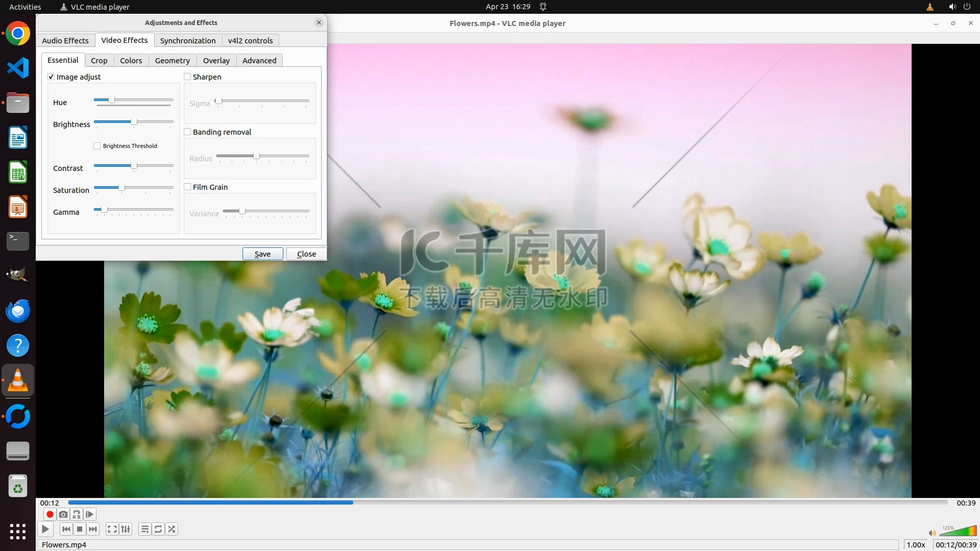Click the Save button
Viewport: 980px width, 551px height.
[262, 254]
